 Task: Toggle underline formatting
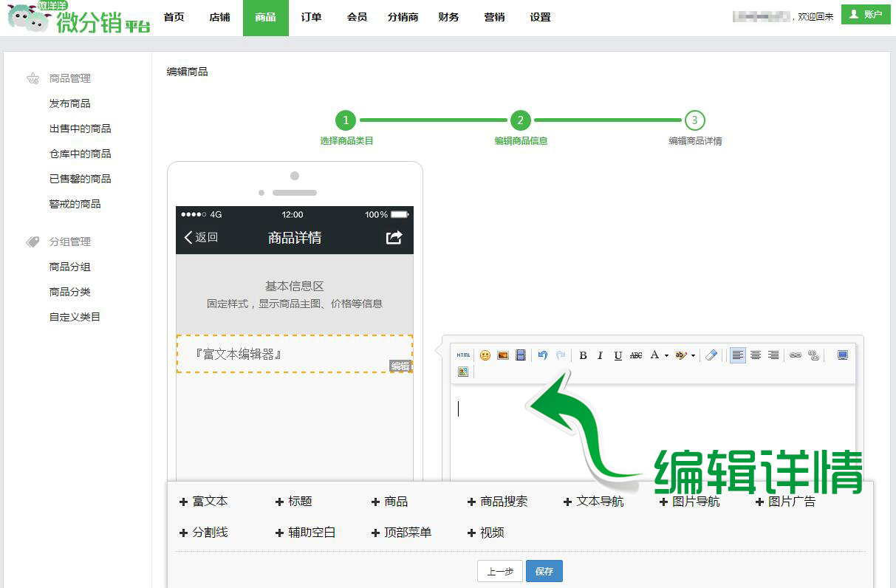tap(618, 355)
